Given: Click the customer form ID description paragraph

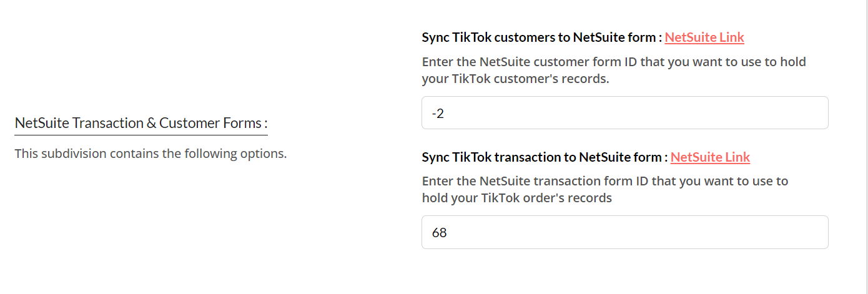Looking at the screenshot, I should coord(613,71).
